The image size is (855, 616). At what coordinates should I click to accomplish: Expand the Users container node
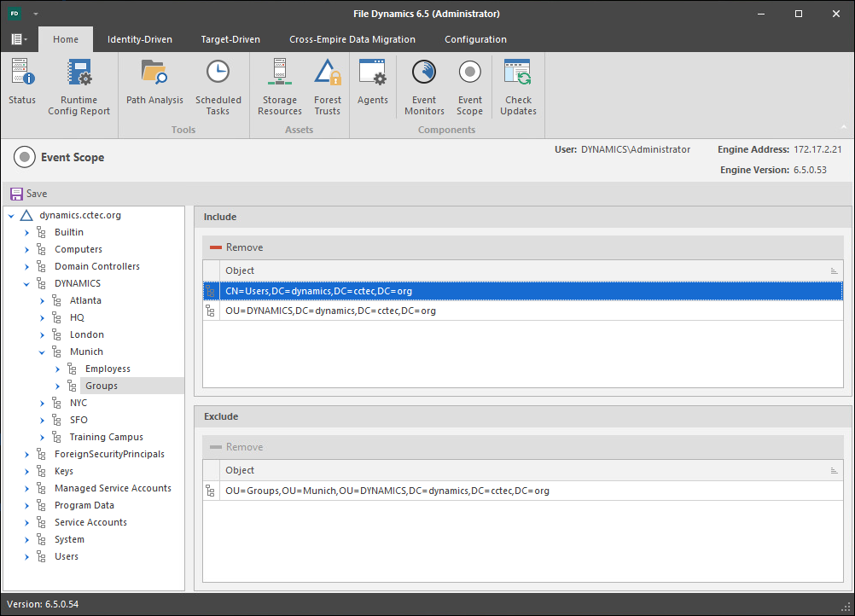[x=27, y=556]
